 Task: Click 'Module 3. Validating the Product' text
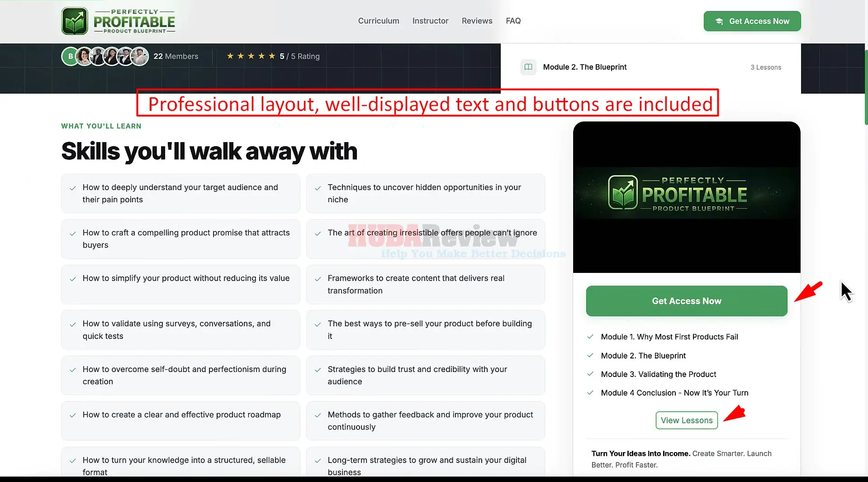[658, 374]
